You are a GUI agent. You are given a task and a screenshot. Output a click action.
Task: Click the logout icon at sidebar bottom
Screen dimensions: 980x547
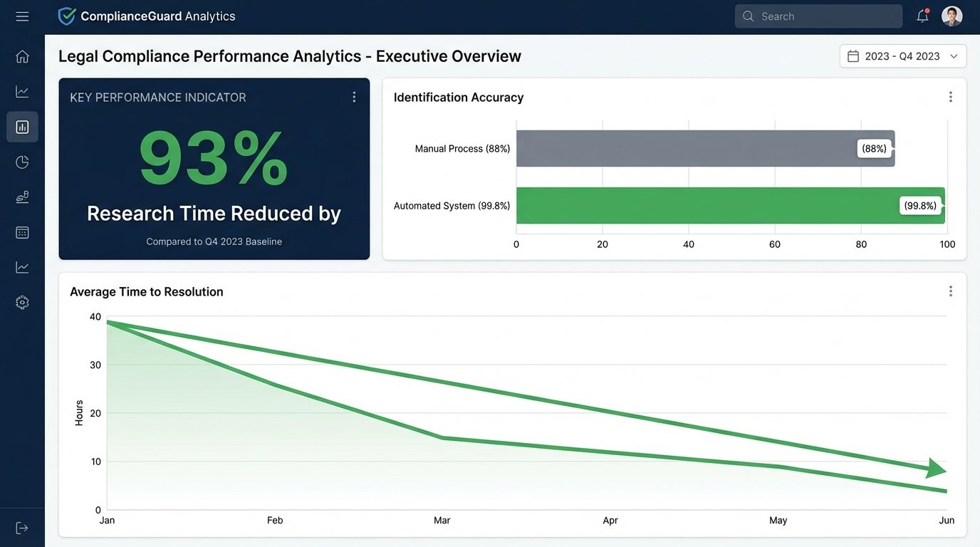click(x=22, y=528)
